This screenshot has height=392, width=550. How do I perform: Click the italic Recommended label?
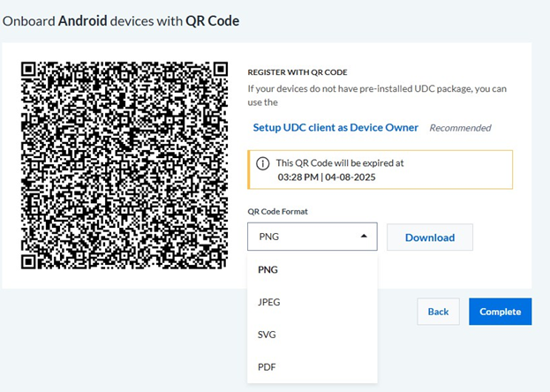460,128
